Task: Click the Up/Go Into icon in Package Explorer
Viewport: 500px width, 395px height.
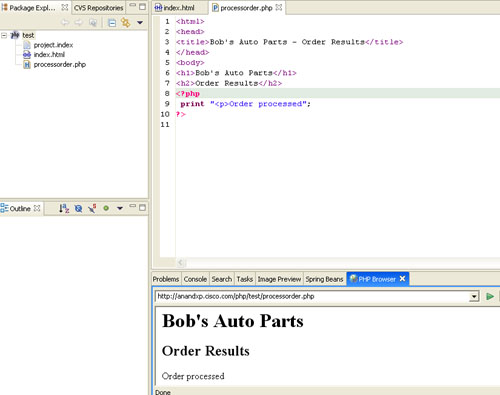Action: point(93,23)
